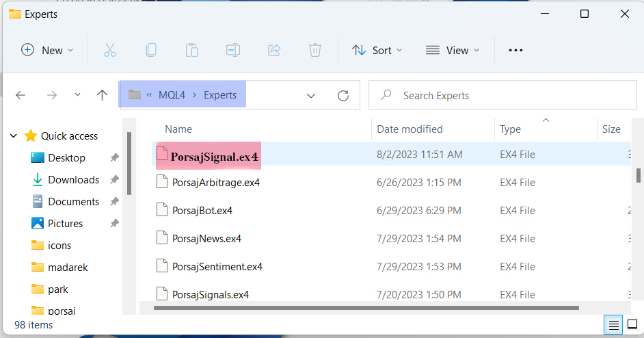644x338 pixels.
Task: Click the Search Experts field
Action: (x=502, y=95)
